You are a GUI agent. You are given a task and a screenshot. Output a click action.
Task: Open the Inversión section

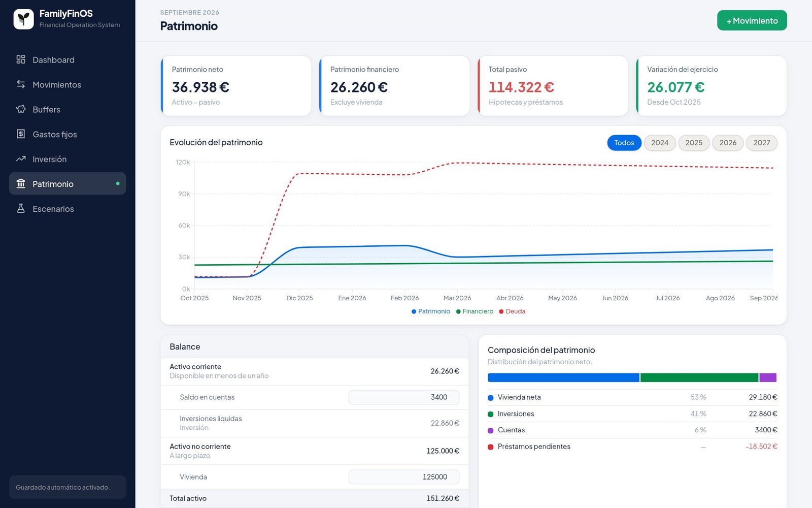point(67,159)
